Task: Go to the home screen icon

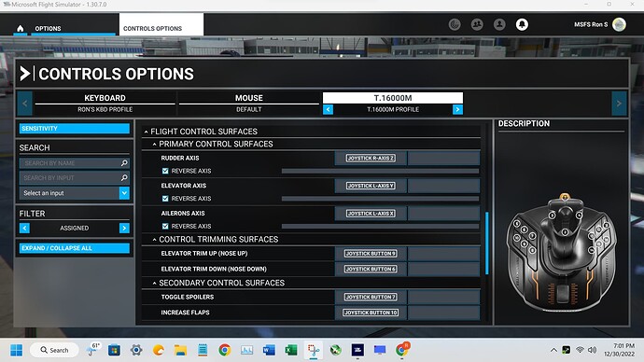Action: (21, 28)
